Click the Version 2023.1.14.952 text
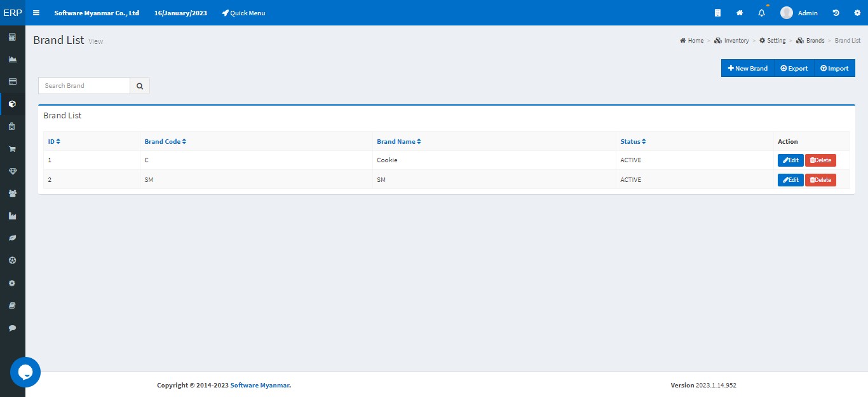The image size is (868, 397). (703, 385)
